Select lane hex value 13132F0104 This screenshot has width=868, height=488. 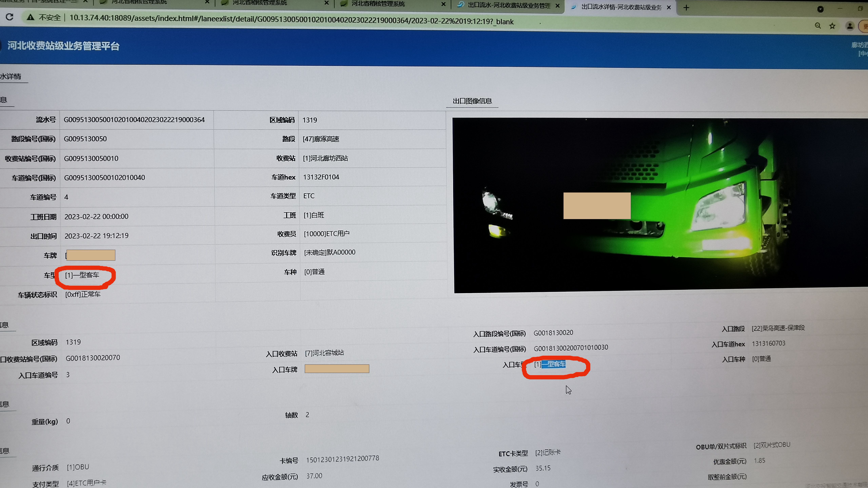coord(321,177)
